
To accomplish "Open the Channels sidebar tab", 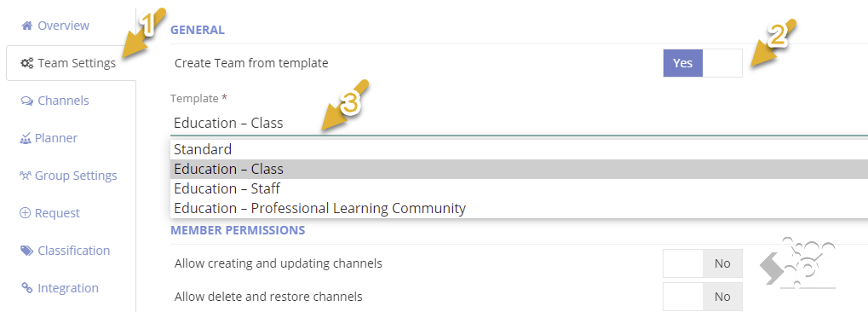I will click(63, 101).
